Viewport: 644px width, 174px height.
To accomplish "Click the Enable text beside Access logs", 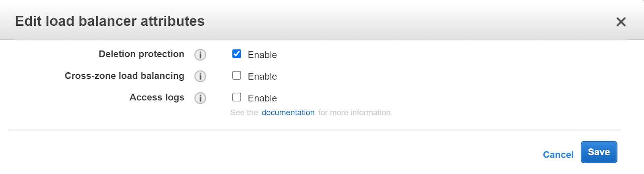I will [262, 98].
